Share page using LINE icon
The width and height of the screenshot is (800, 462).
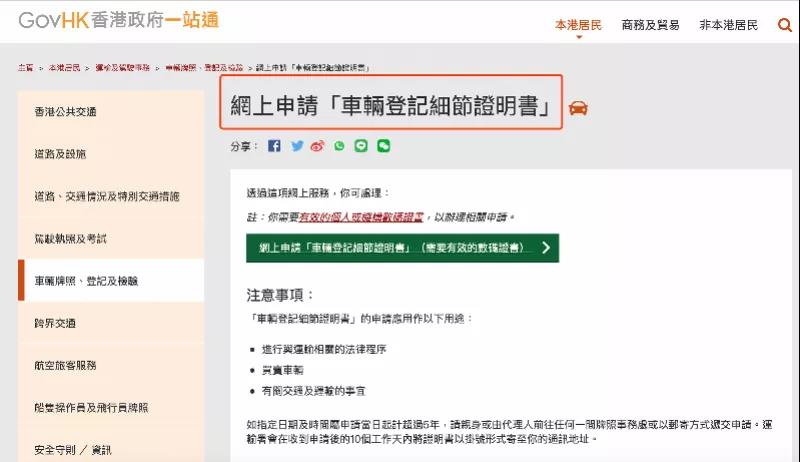coord(361,146)
